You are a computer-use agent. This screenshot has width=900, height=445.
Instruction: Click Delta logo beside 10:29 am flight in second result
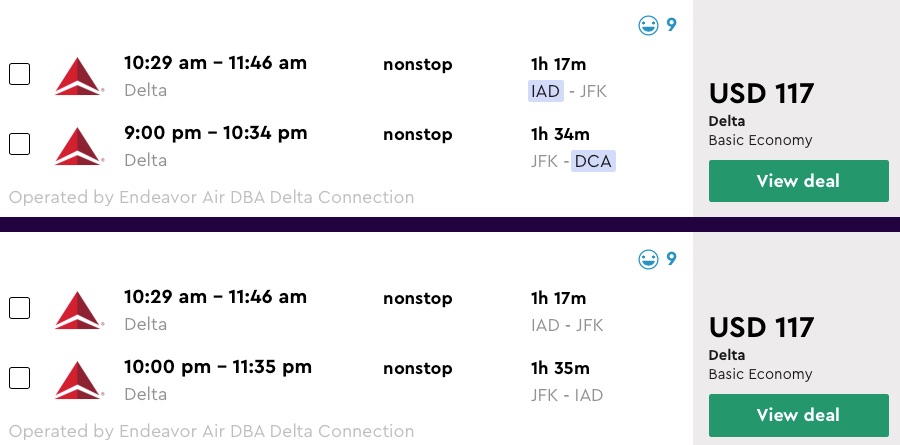pyautogui.click(x=80, y=310)
